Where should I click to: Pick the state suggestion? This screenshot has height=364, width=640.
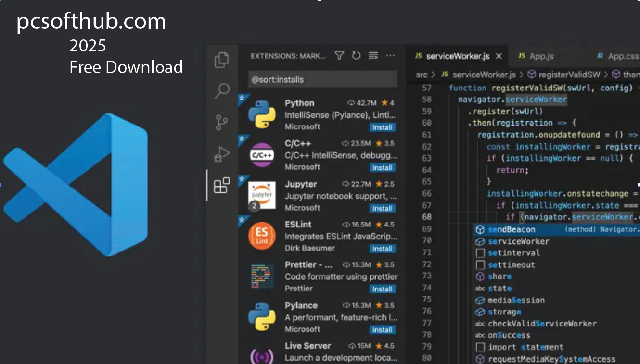coord(557,289)
